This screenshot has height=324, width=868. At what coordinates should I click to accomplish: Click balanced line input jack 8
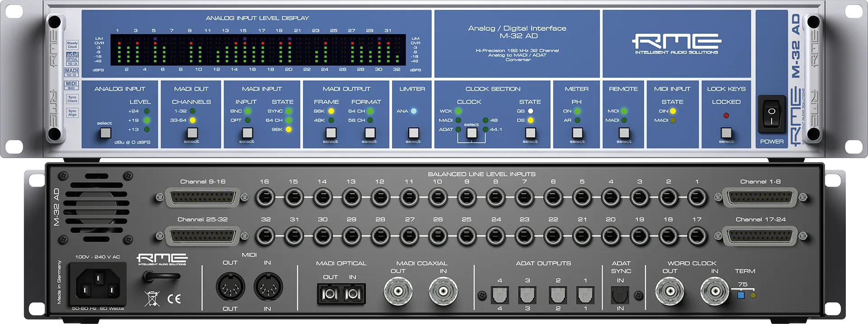[x=495, y=197]
